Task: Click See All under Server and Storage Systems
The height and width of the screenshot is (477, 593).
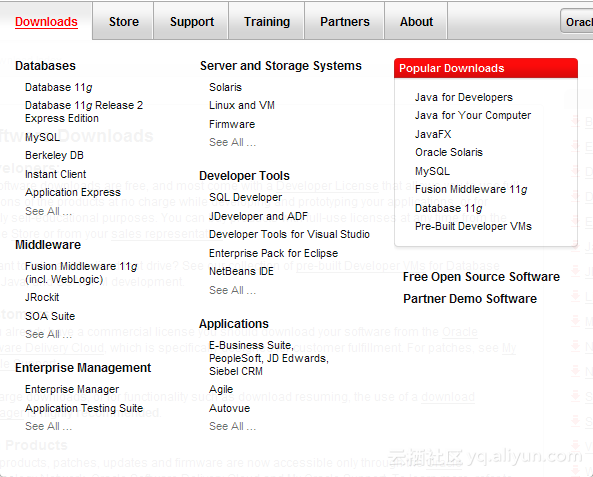Action: tap(233, 142)
